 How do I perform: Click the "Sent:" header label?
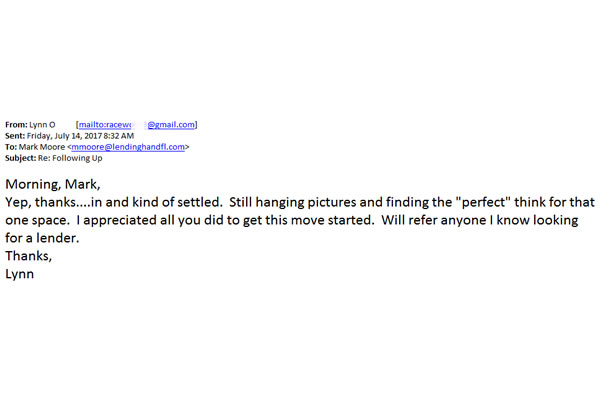point(17,136)
